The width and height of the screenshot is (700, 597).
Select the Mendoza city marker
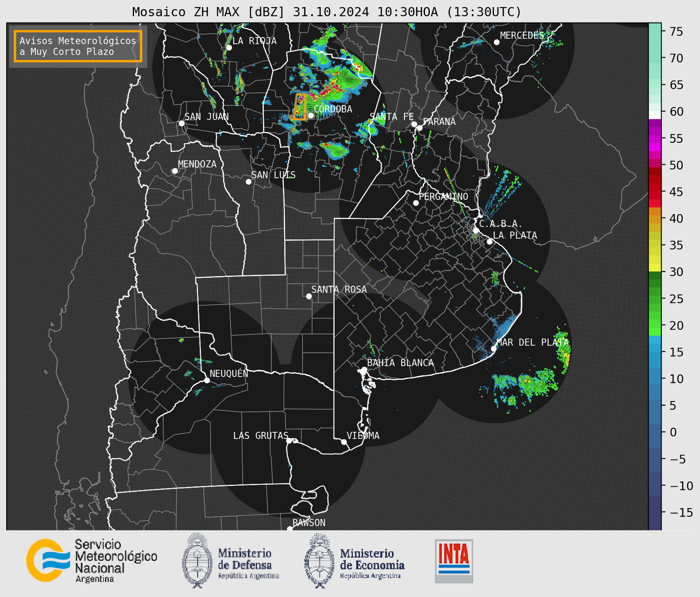click(x=175, y=171)
